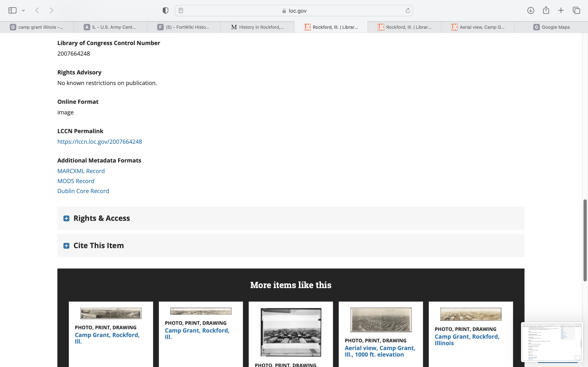This screenshot has width=588, height=367.
Task: Open the MARCXML Record link
Action: tap(81, 171)
